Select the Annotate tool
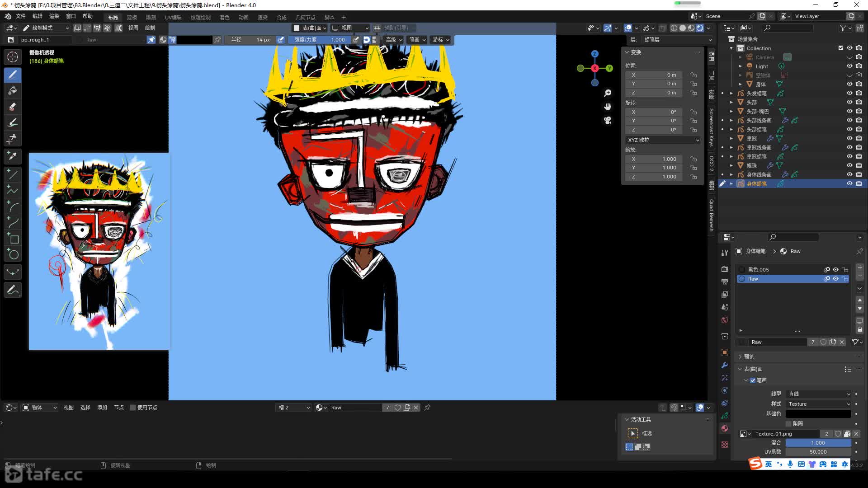This screenshot has width=868, height=488. [x=13, y=290]
